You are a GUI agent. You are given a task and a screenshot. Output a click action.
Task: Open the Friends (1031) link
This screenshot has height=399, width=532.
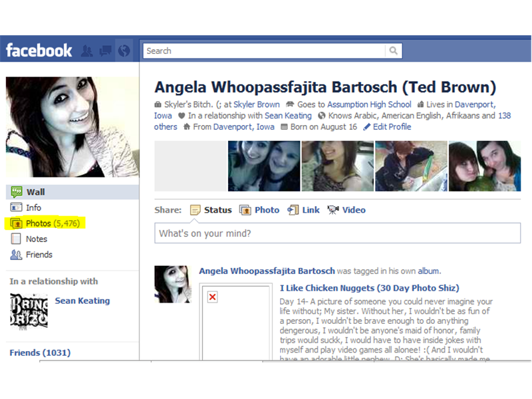coord(40,352)
